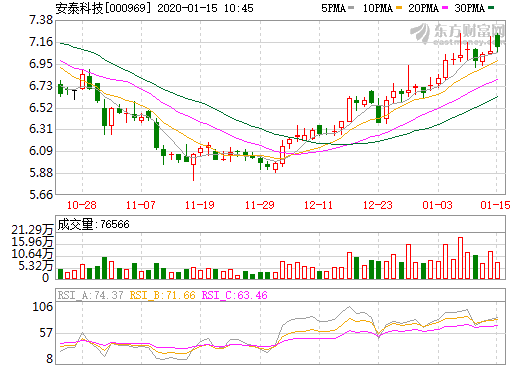Click the 8 RSI axis label

pyautogui.click(x=49, y=359)
